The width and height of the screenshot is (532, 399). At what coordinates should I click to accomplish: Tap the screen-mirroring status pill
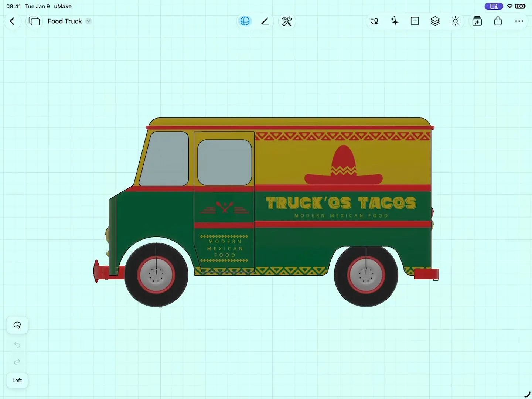click(x=494, y=6)
